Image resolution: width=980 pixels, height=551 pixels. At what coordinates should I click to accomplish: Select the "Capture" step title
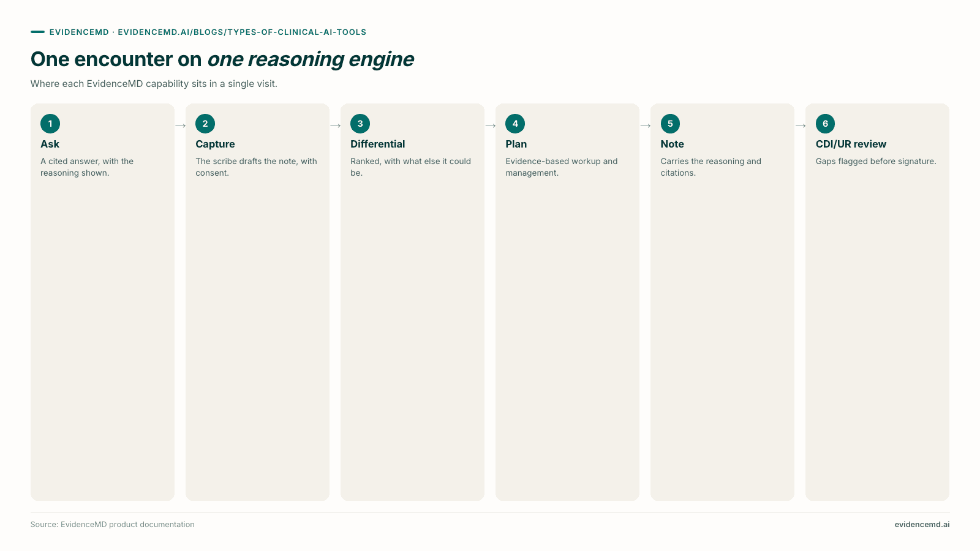(x=215, y=144)
